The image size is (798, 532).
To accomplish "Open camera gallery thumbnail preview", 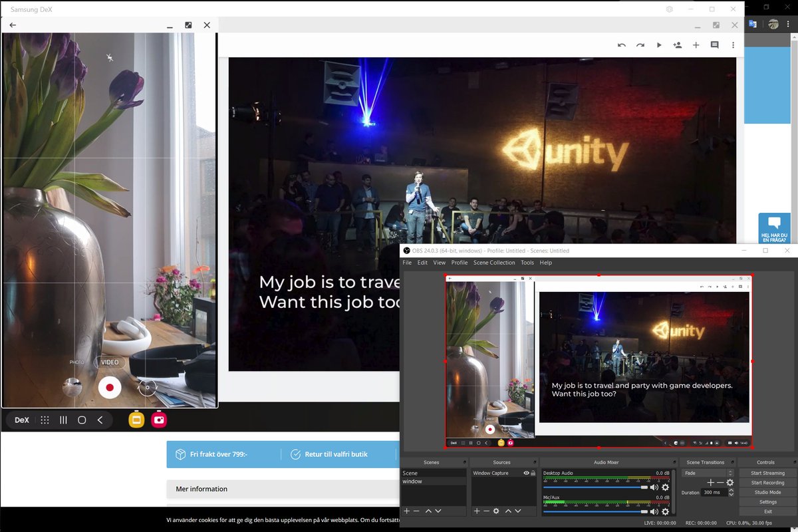I will click(x=72, y=387).
